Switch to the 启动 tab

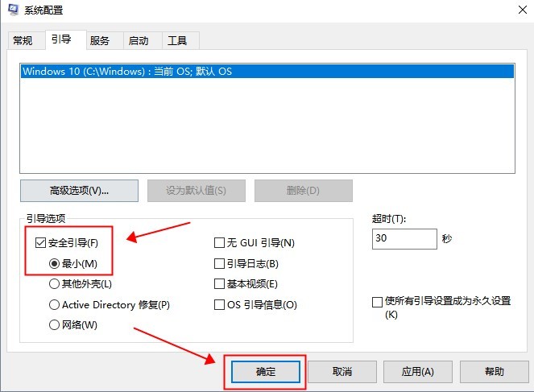(x=139, y=41)
